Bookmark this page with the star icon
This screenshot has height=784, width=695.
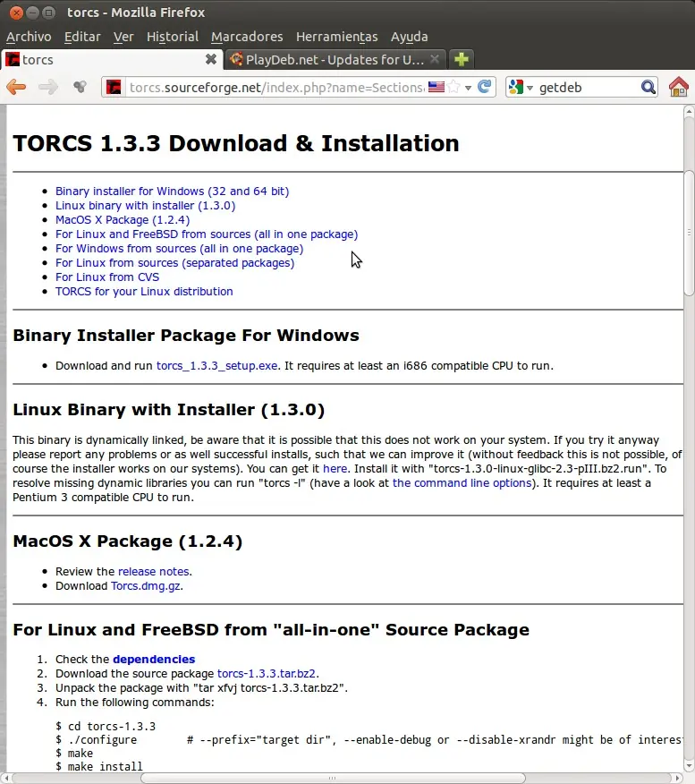pyautogui.click(x=453, y=87)
